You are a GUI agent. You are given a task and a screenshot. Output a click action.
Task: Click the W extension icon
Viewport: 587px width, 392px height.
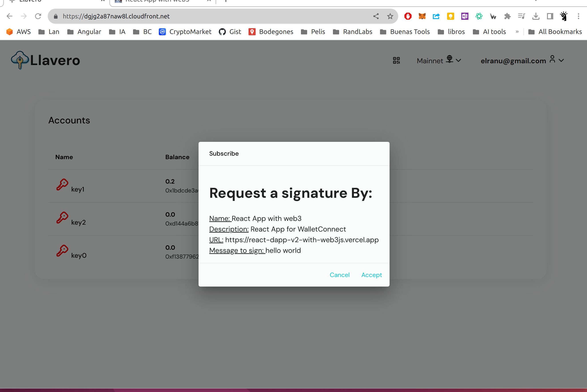493,16
